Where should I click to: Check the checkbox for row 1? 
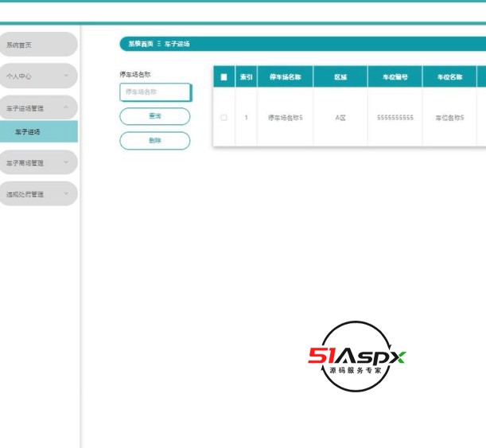pyautogui.click(x=224, y=118)
